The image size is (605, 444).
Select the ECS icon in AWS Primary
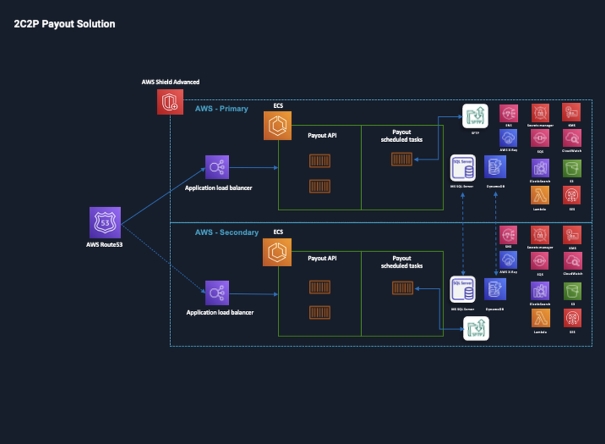278,125
